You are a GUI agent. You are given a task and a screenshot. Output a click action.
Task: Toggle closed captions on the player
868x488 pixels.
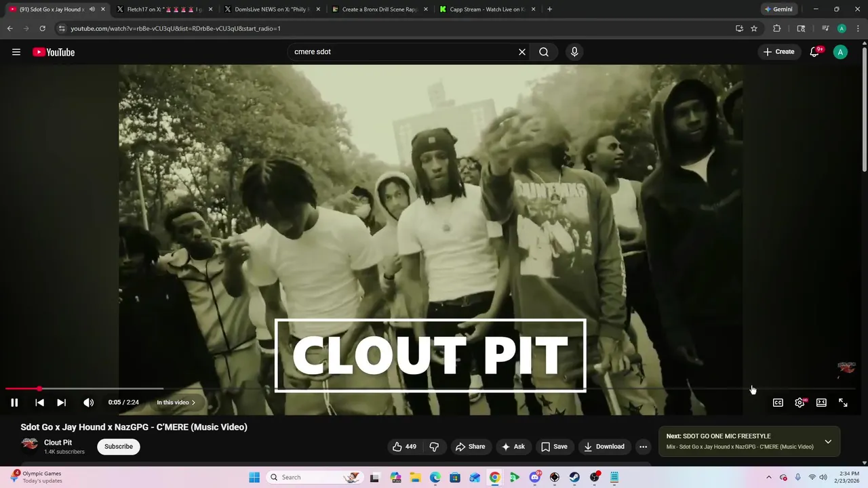[x=778, y=403]
